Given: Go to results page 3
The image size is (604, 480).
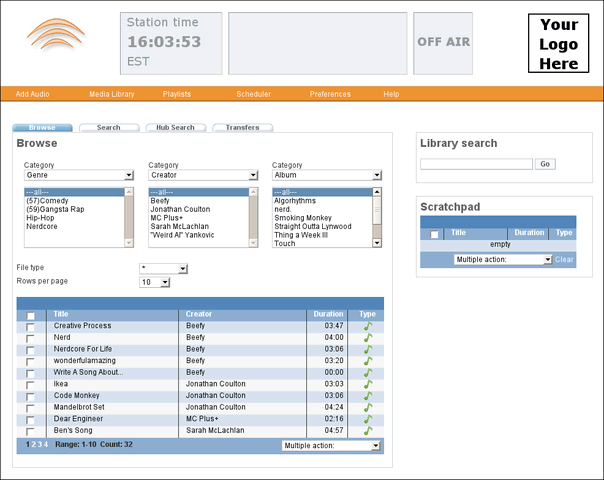Looking at the screenshot, I should point(39,445).
